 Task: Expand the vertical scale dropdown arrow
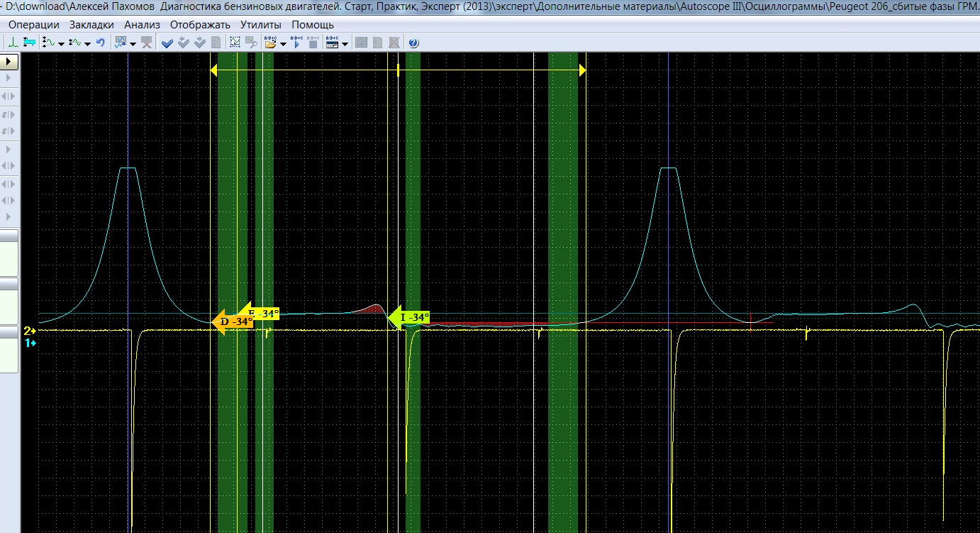pyautogui.click(x=61, y=44)
